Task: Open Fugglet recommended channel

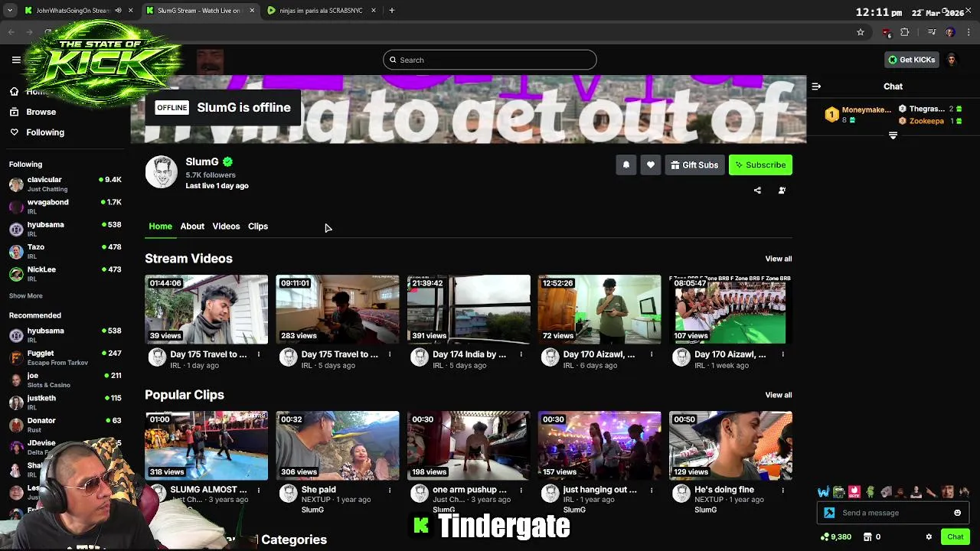Action: click(65, 357)
